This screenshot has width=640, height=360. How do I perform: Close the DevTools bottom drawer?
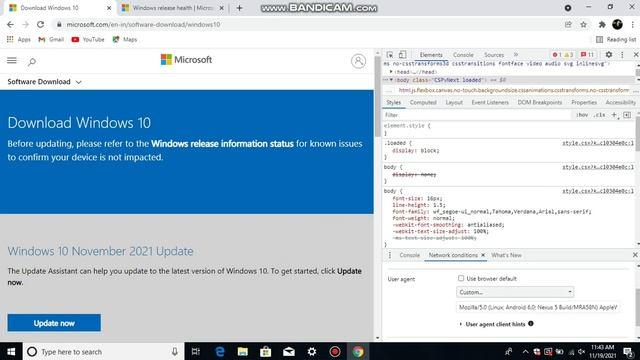[x=635, y=255]
